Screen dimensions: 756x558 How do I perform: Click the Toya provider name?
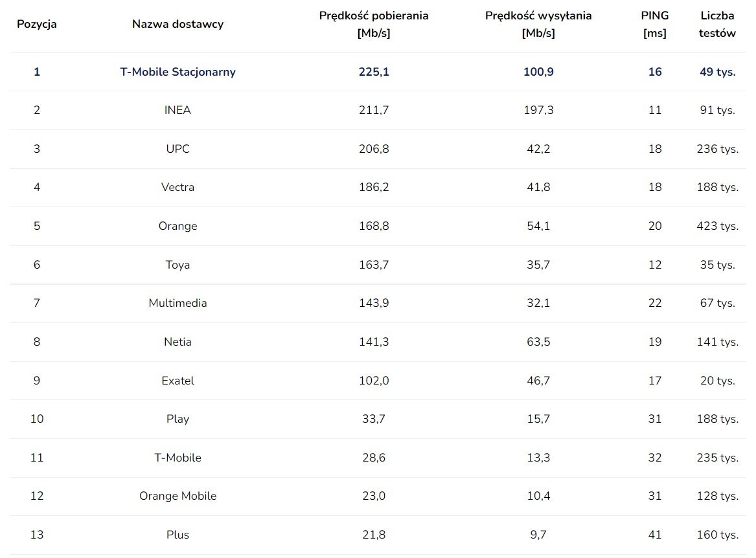point(178,265)
